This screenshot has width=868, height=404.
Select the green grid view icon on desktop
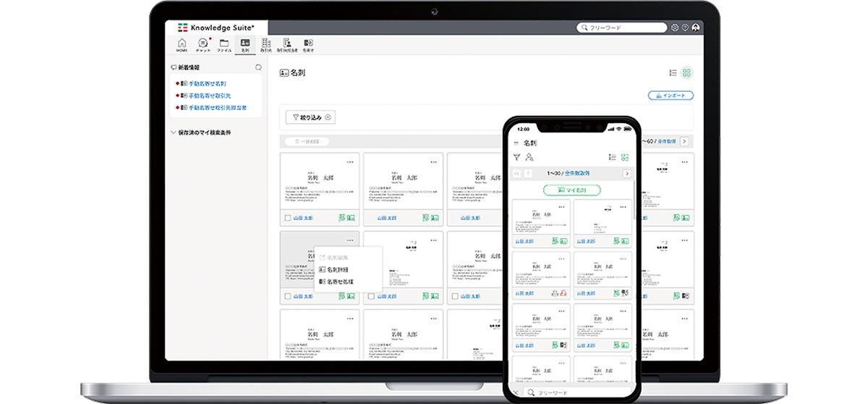pyautogui.click(x=687, y=73)
